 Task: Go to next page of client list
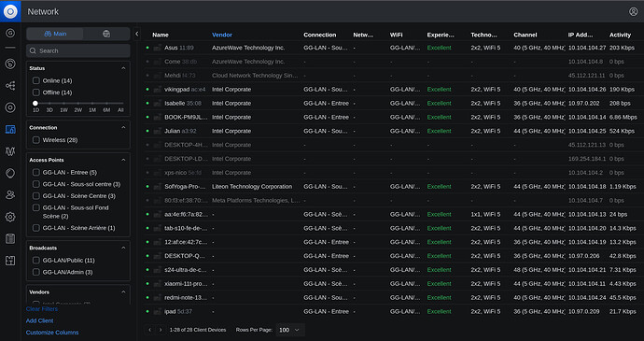pyautogui.click(x=161, y=330)
